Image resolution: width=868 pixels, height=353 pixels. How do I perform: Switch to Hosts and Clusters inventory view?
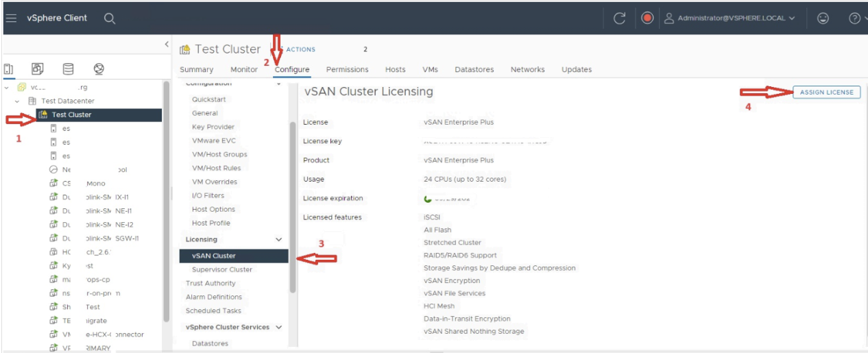pos(9,69)
